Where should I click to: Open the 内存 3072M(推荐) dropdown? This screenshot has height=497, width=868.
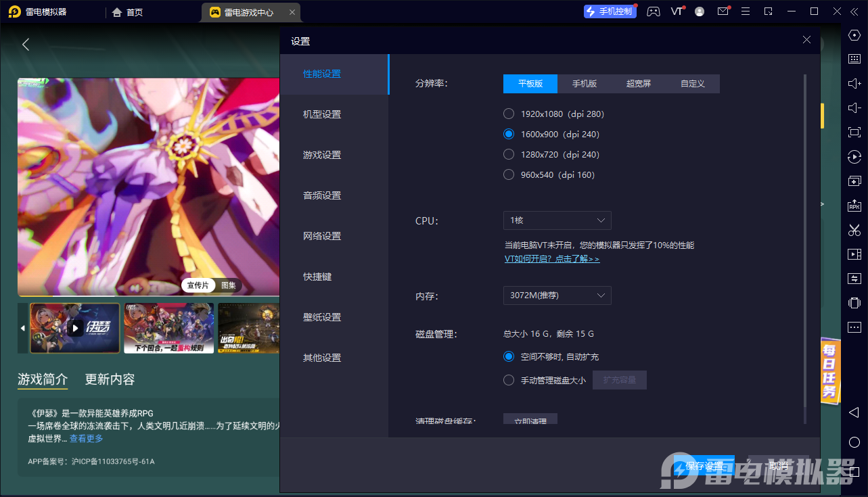[x=557, y=295]
